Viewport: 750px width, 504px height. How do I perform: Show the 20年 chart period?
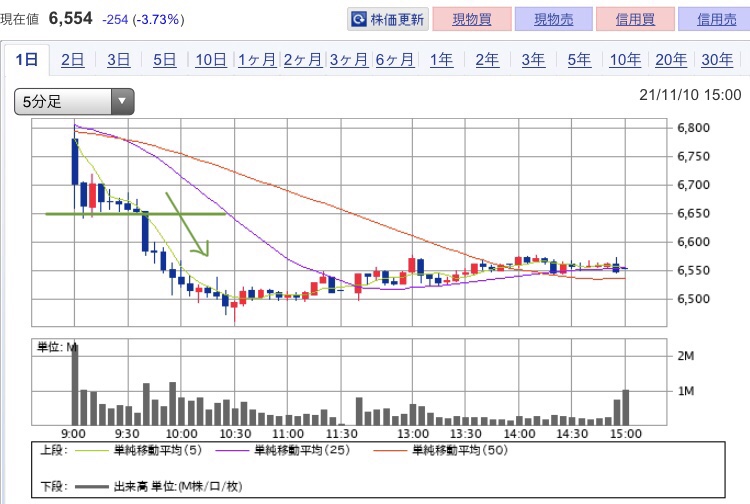coord(671,60)
